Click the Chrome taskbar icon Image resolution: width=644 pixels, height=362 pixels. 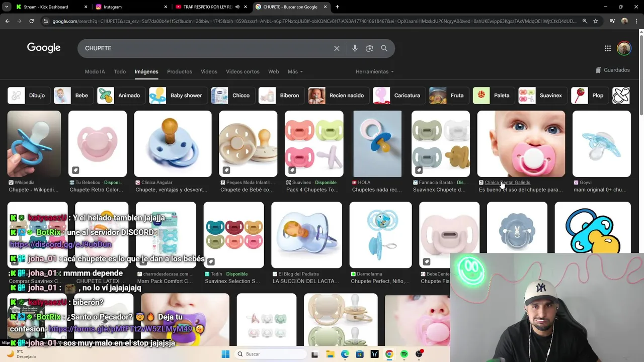tap(389, 354)
